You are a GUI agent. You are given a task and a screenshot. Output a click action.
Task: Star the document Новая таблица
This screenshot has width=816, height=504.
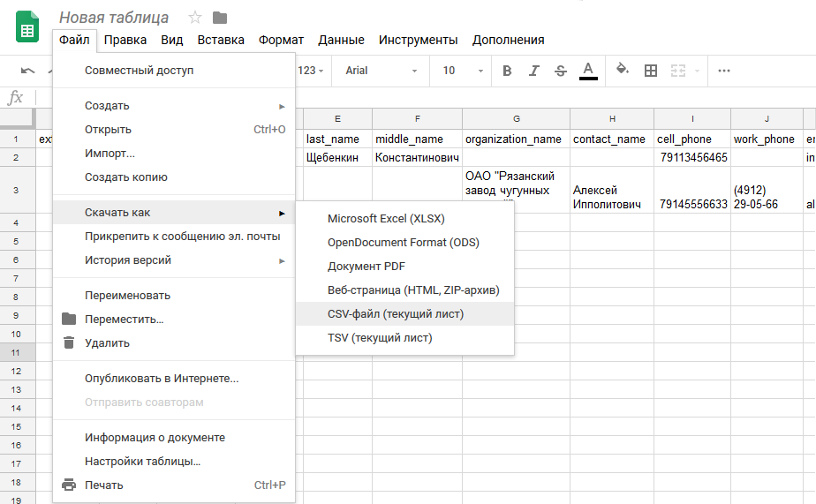coord(195,18)
